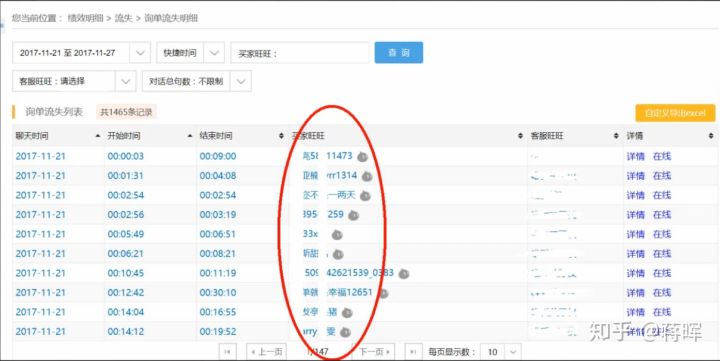720x361 pixels.
Task: Click 在线 in the 00:12:42 row
Action: point(662,293)
